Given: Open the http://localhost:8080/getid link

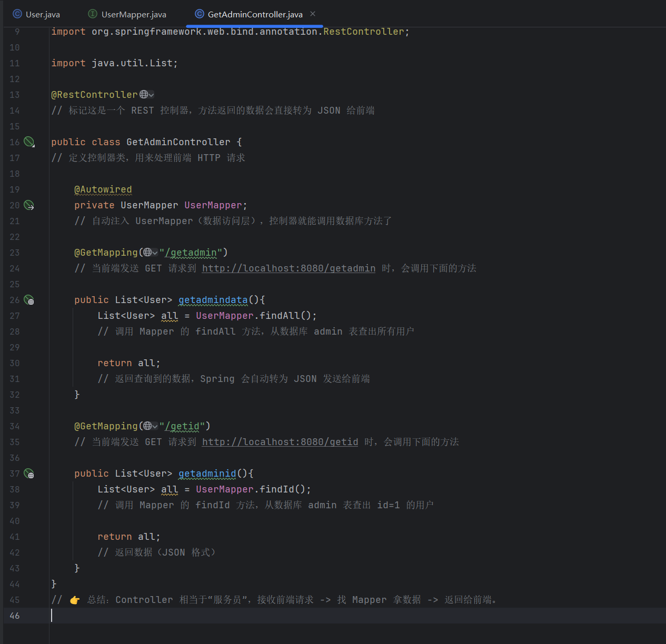Looking at the screenshot, I should 280,442.
